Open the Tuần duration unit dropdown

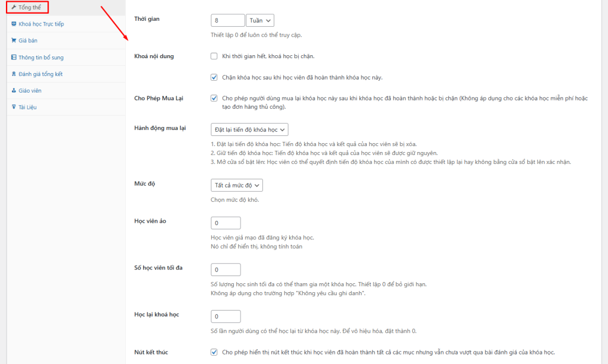259,20
